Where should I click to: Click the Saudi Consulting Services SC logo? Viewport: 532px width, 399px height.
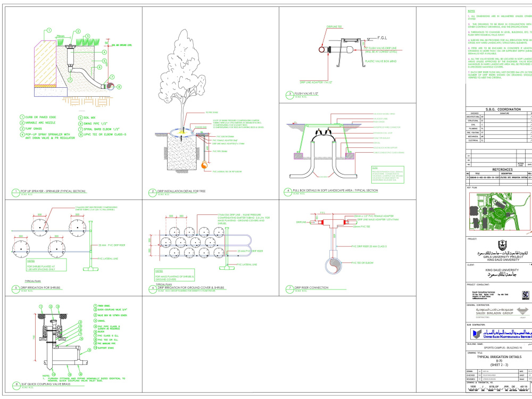(525, 295)
